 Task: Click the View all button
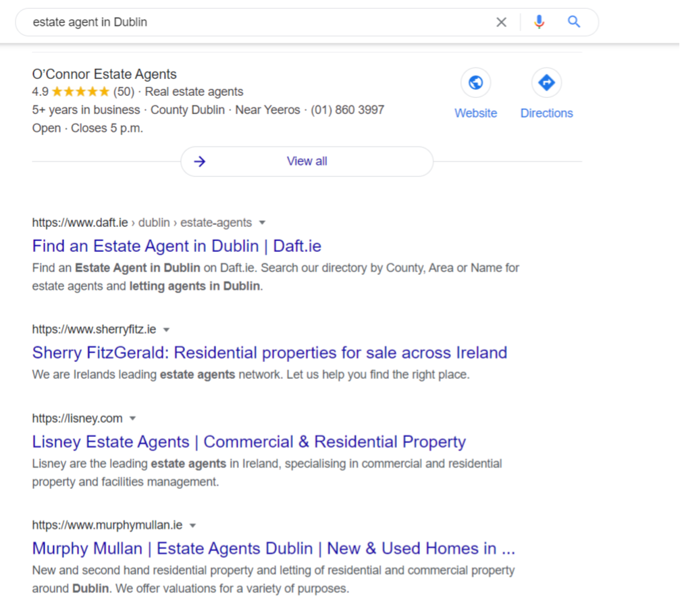click(307, 161)
